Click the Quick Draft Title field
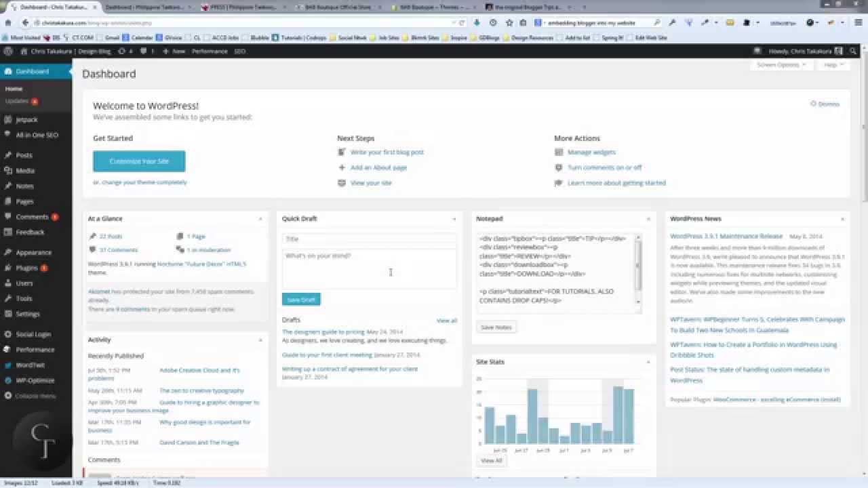 369,239
